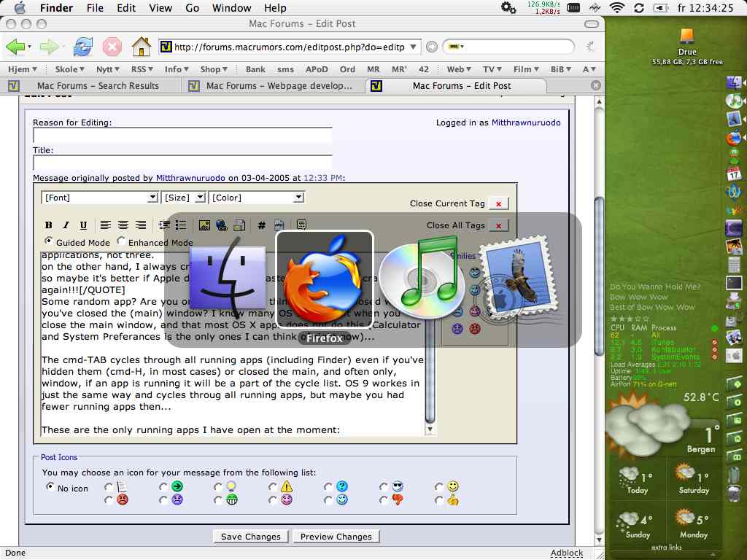The image size is (747, 560).
Task: Select Guided Mode radio button
Action: click(49, 241)
